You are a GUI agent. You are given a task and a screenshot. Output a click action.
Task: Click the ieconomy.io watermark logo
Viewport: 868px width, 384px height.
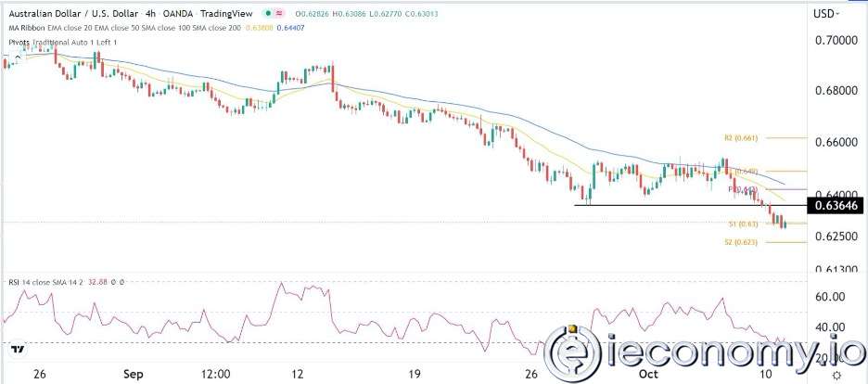click(x=704, y=352)
